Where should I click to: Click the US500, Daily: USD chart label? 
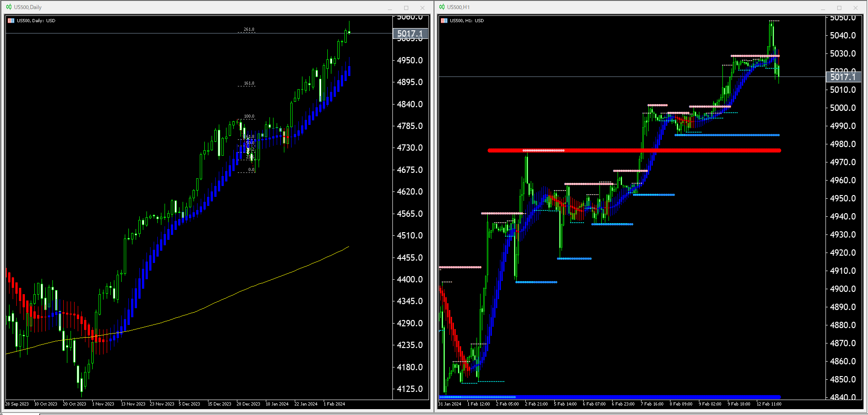click(36, 21)
